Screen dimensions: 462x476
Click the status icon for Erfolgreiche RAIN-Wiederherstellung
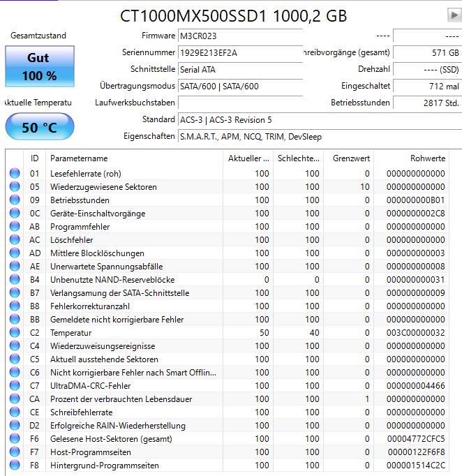15,425
